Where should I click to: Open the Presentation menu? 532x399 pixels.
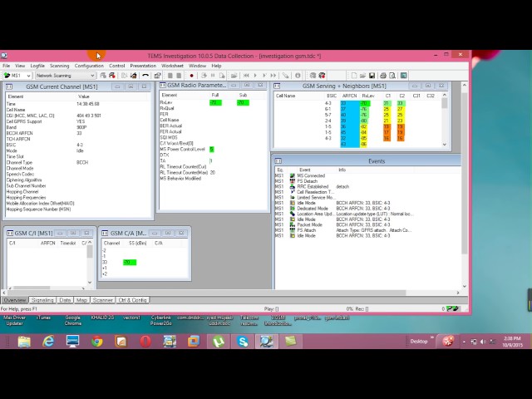pos(143,66)
